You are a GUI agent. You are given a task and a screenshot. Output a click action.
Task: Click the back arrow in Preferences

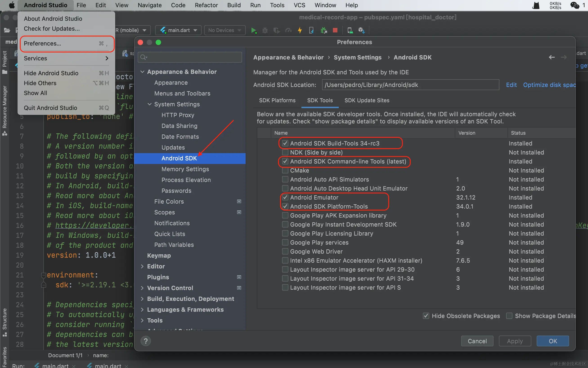coord(552,57)
